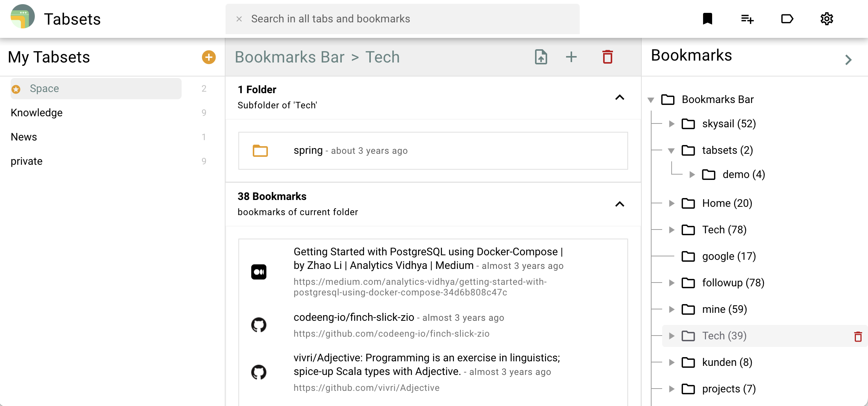Viewport: 868px width, 406px height.
Task: Expand the Home (20) folder
Action: 672,203
